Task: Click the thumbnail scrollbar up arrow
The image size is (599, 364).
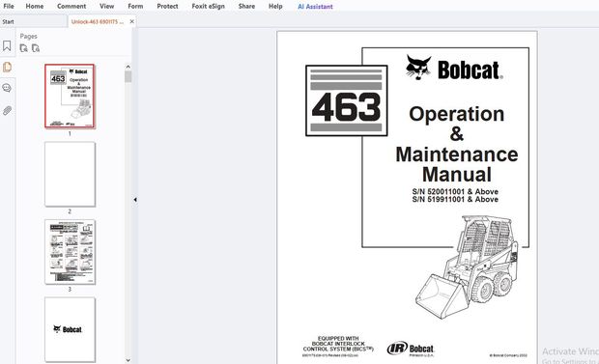Action: click(128, 67)
